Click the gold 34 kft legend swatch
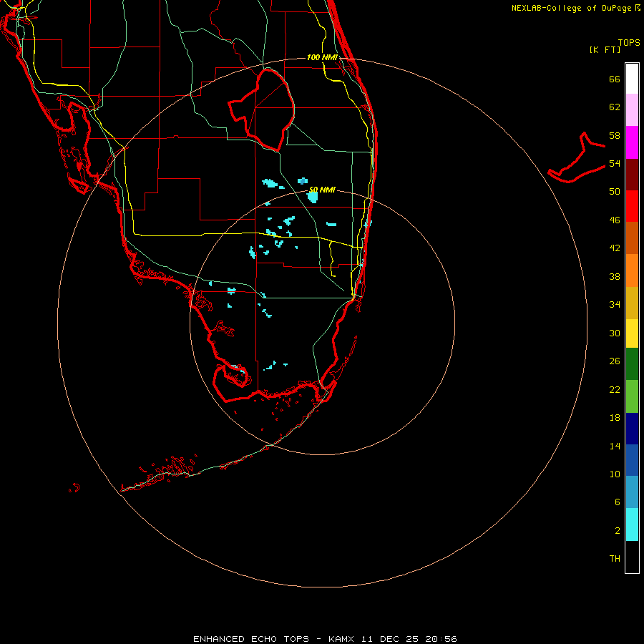 click(x=632, y=303)
